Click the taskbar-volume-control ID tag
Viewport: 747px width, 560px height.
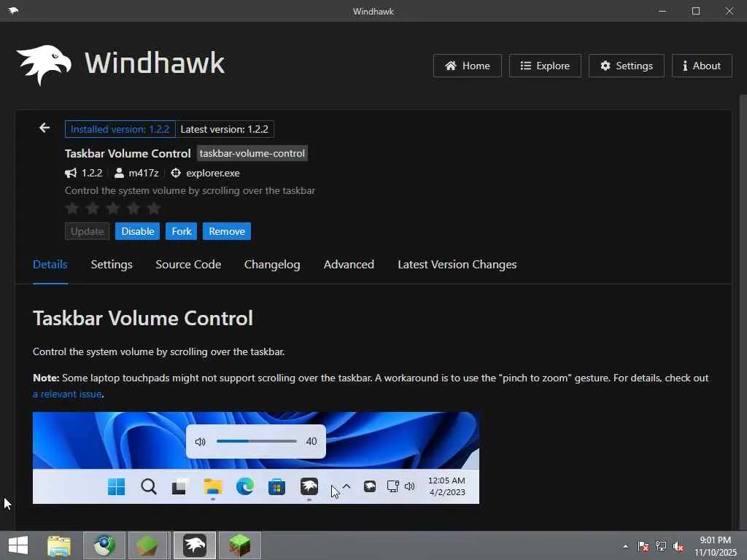pyautogui.click(x=252, y=153)
